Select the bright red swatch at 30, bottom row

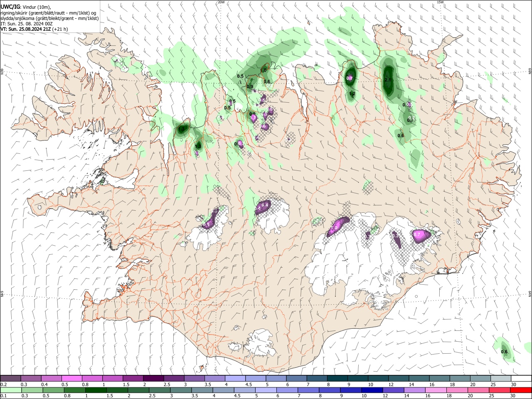pyautogui.click(x=521, y=390)
